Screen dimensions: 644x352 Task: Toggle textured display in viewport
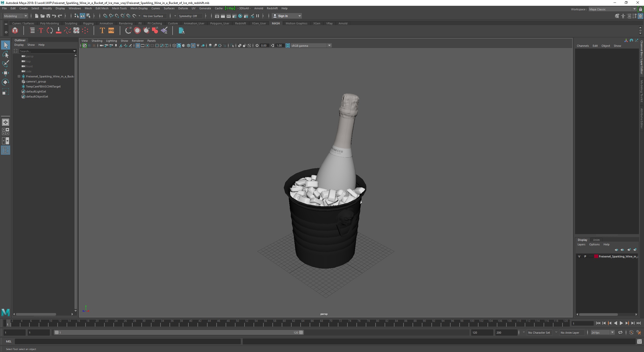[193, 46]
